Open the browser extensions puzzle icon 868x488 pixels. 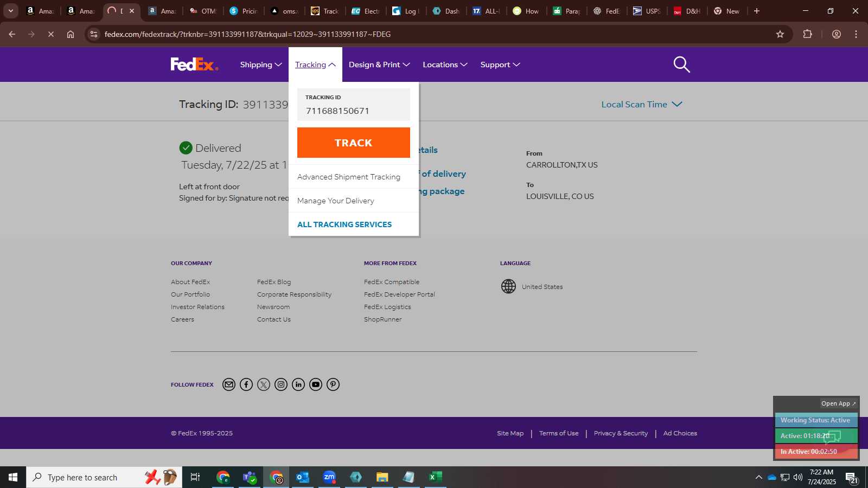pyautogui.click(x=807, y=34)
